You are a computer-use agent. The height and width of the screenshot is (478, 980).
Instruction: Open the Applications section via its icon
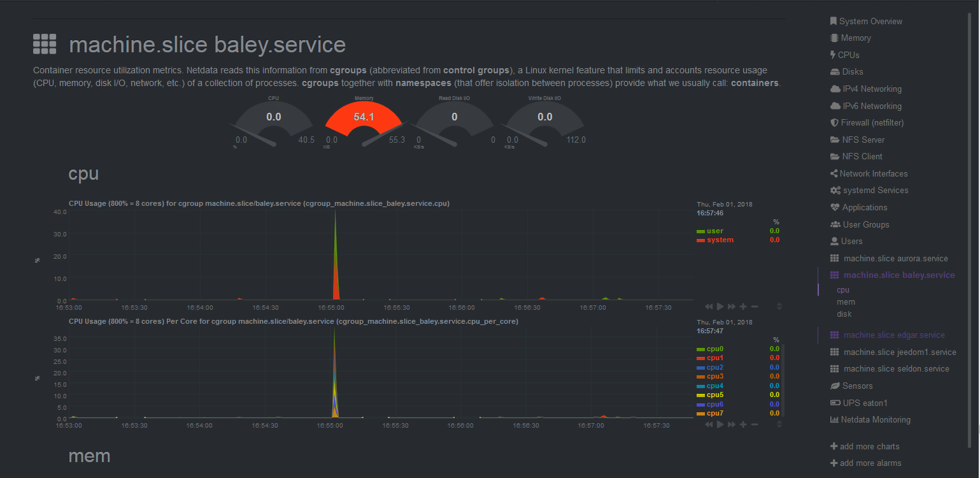(834, 207)
